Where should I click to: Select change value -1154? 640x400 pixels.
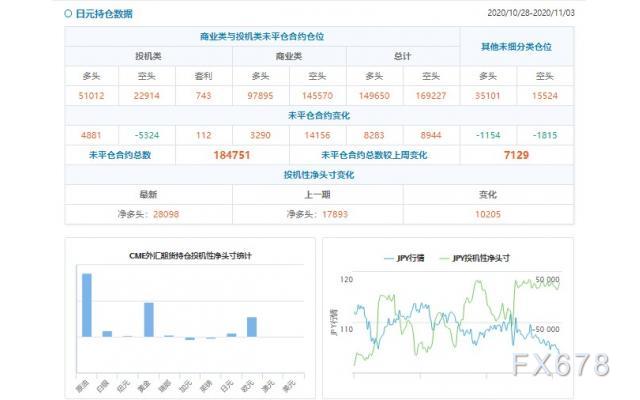pos(488,135)
